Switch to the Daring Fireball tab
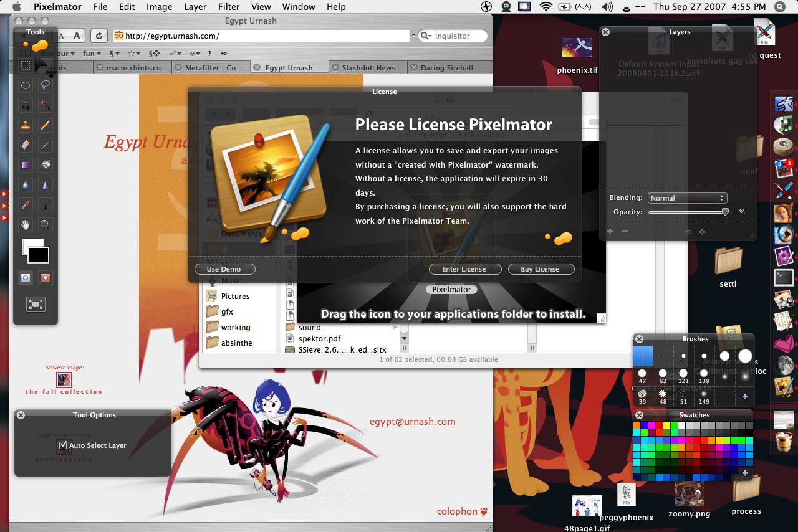798x532 pixels. (x=446, y=68)
